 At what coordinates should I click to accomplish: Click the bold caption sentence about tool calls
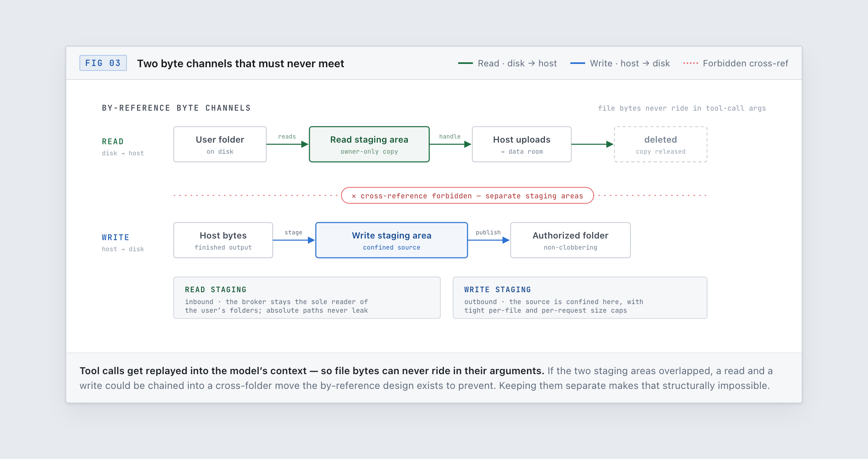pos(312,371)
